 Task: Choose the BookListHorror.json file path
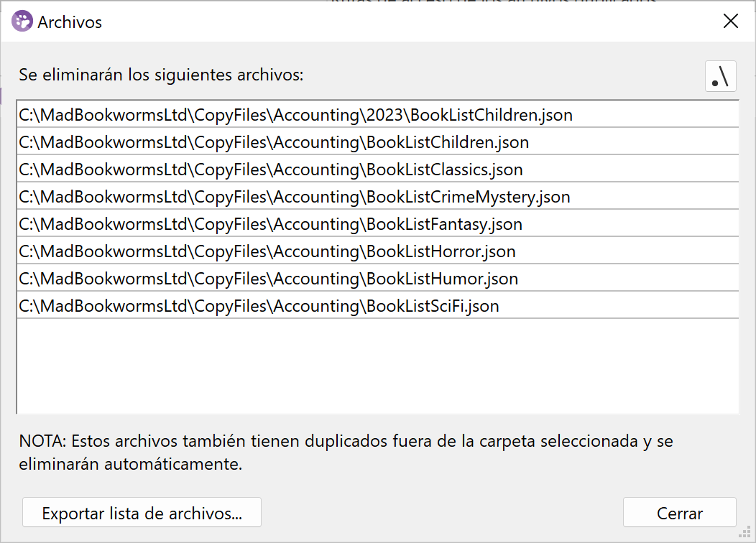(x=267, y=251)
